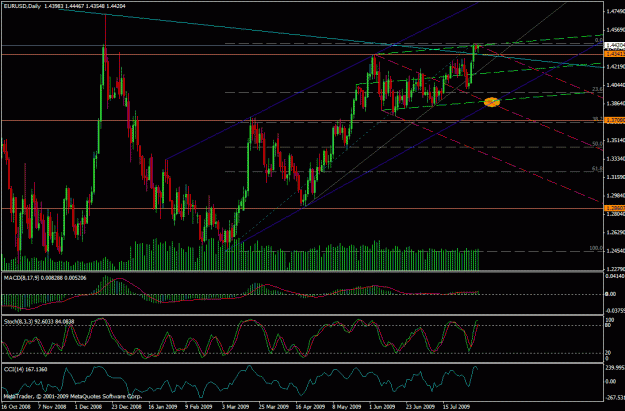Image resolution: width=625 pixels, height=411 pixels.
Task: Click the 15 Jul 2009 date label
Action: click(x=456, y=407)
